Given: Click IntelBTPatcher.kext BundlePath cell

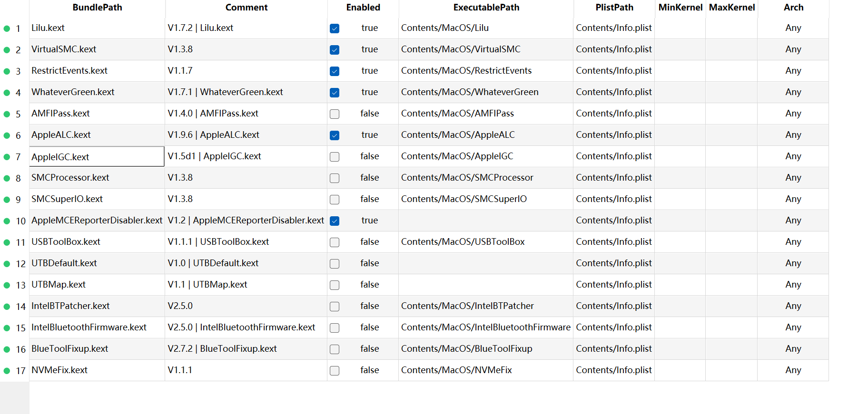Looking at the screenshot, I should point(97,306).
